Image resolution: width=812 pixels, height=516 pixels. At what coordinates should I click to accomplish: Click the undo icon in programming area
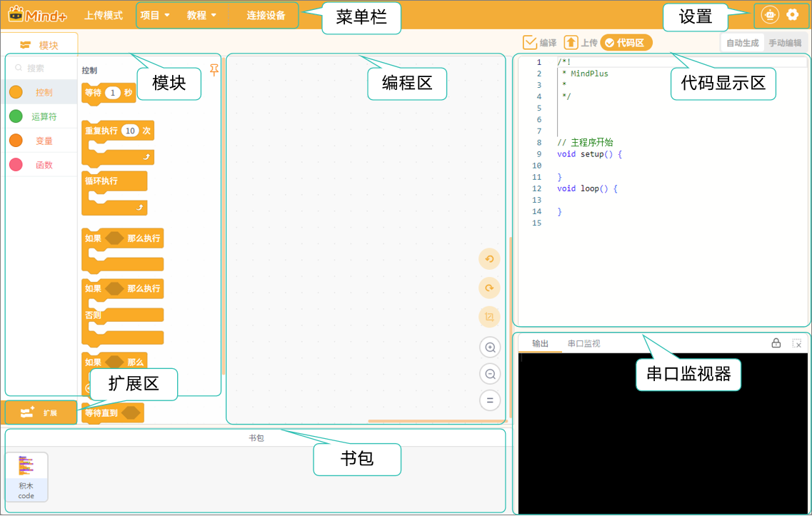coord(489,259)
